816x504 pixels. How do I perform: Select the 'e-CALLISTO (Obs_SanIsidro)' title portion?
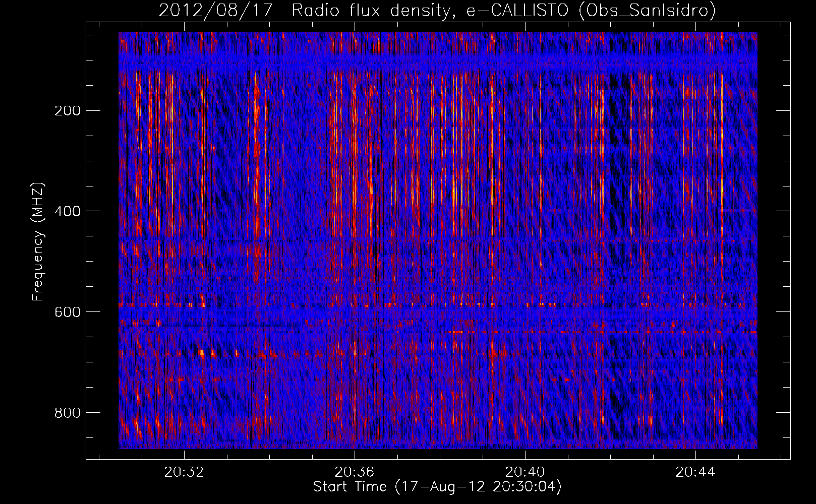point(591,10)
